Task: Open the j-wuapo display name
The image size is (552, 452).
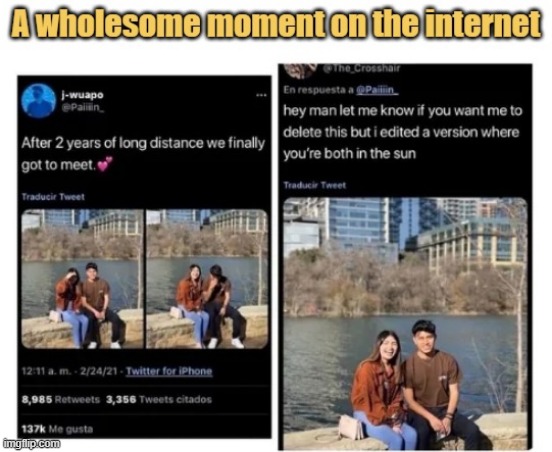Action: 82,94
